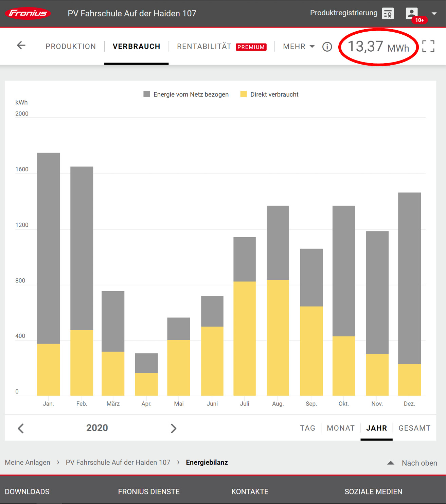Click the März yellow direct-consumption bar
The width and height of the screenshot is (446, 504).
tap(113, 373)
